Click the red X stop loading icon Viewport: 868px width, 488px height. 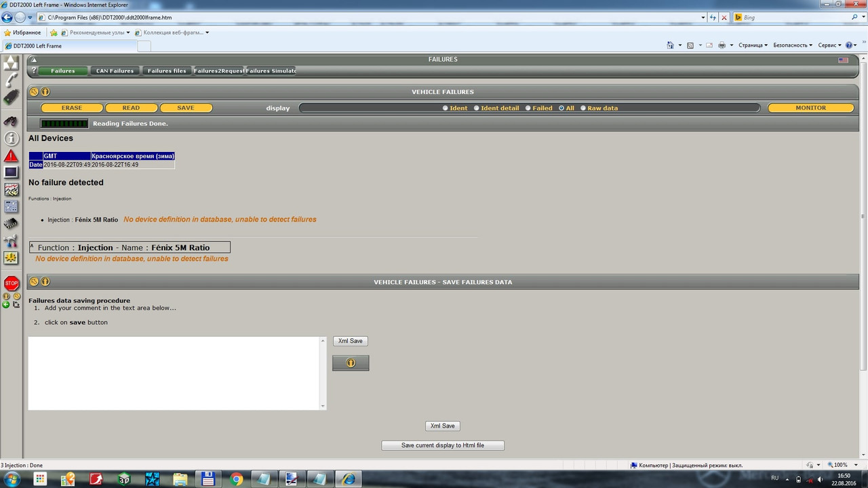(724, 17)
